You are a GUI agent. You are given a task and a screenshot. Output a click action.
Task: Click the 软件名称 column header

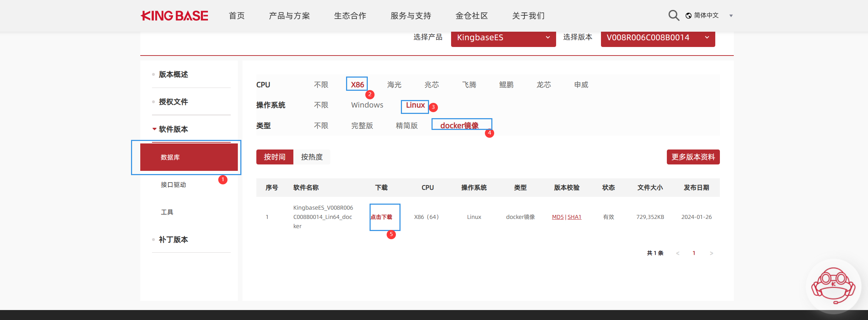click(306, 188)
